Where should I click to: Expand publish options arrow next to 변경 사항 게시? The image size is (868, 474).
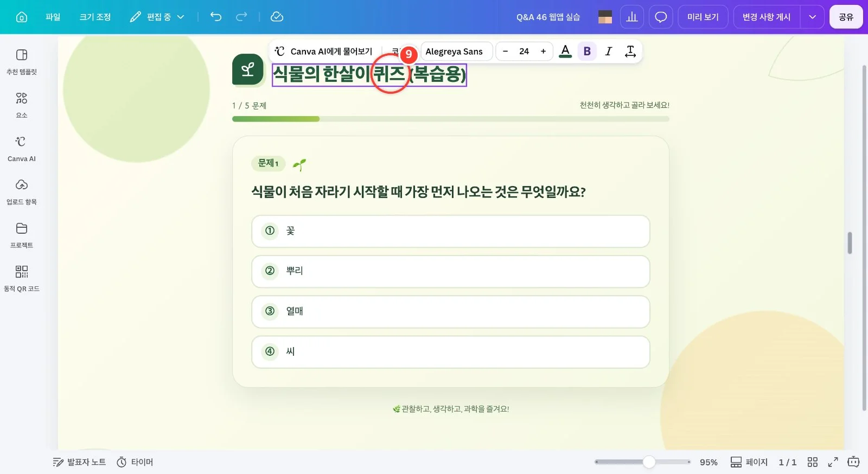click(x=812, y=17)
